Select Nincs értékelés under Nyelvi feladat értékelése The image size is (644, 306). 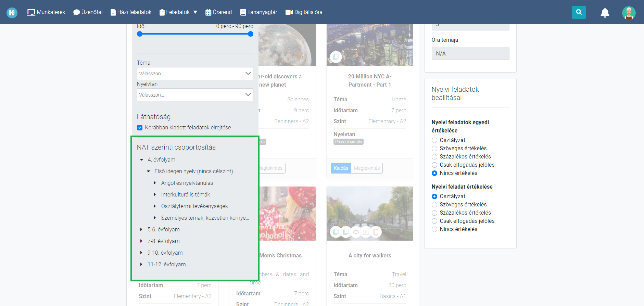click(x=434, y=229)
